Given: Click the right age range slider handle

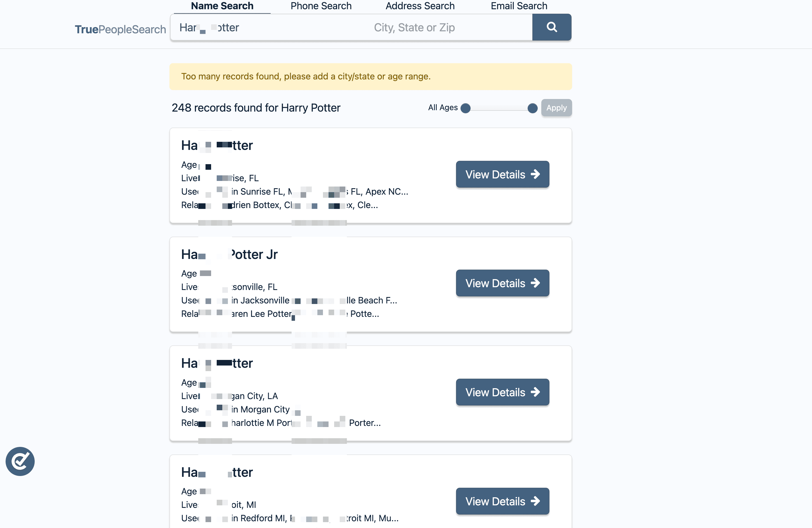Looking at the screenshot, I should (532, 108).
